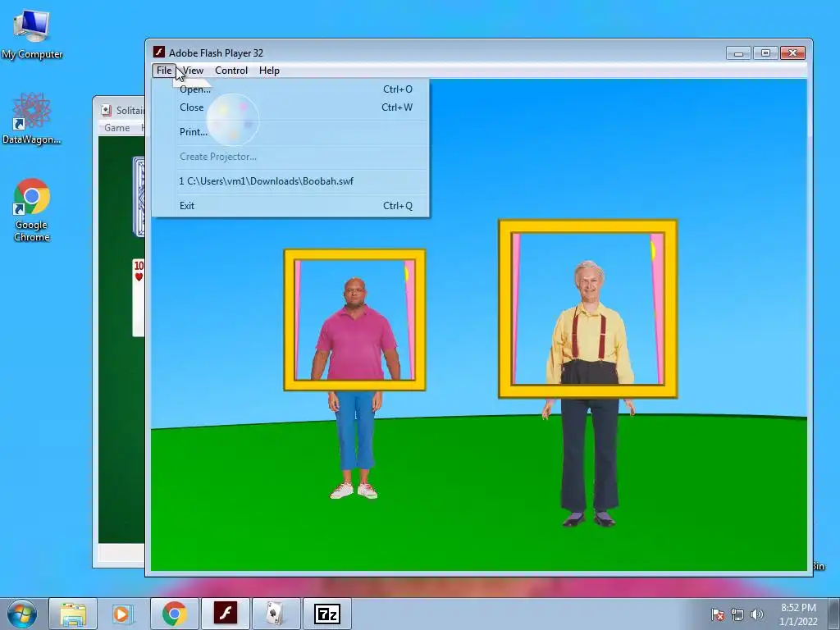This screenshot has width=840, height=630.
Task: Maximize the Adobe Flash Player window
Action: coord(765,53)
